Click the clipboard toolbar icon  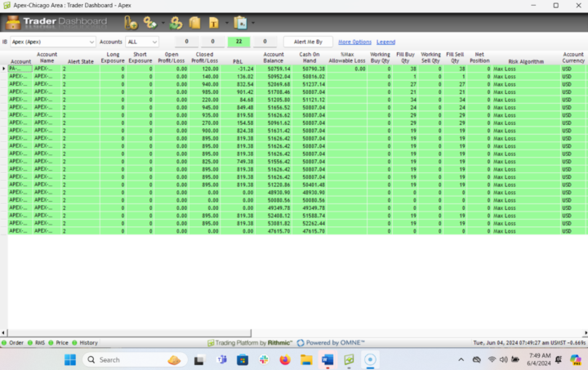(240, 23)
